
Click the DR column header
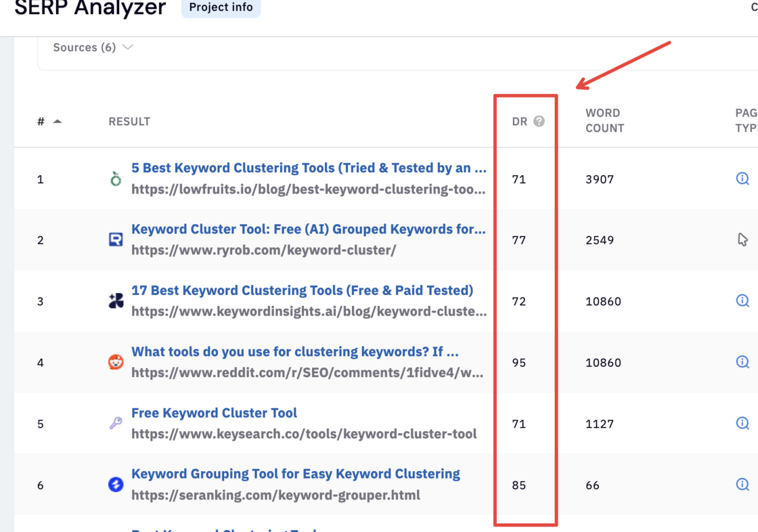pyautogui.click(x=520, y=121)
